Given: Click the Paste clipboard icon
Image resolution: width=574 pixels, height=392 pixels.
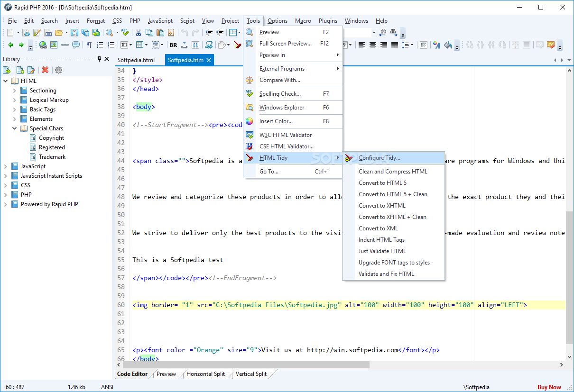Looking at the screenshot, I should pyautogui.click(x=160, y=33).
